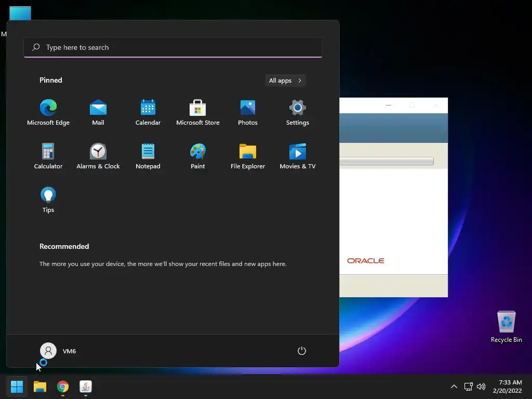Launch Movies & TV
This screenshot has width=532, height=399.
tap(298, 156)
